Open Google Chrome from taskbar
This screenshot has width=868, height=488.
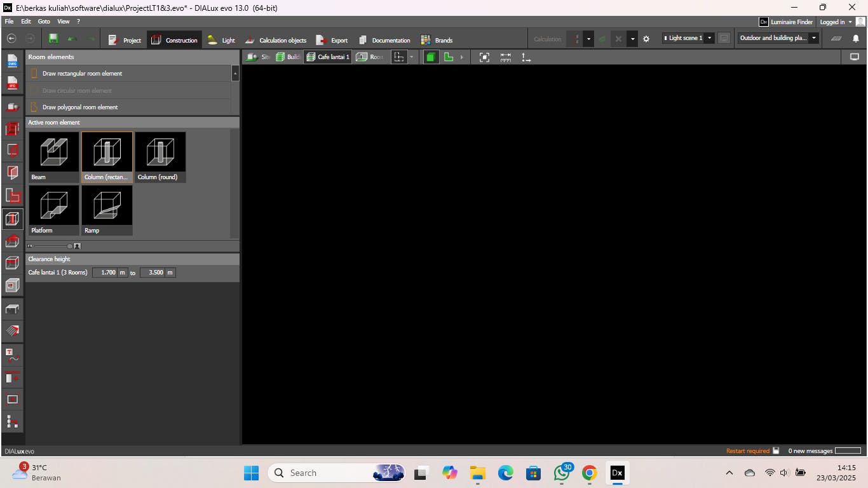590,473
